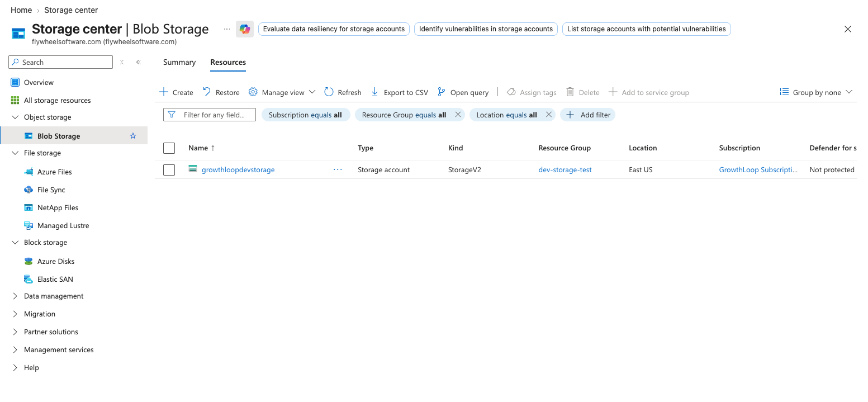Remove the Location filter via X
Image resolution: width=868 pixels, height=402 pixels.
tap(549, 115)
